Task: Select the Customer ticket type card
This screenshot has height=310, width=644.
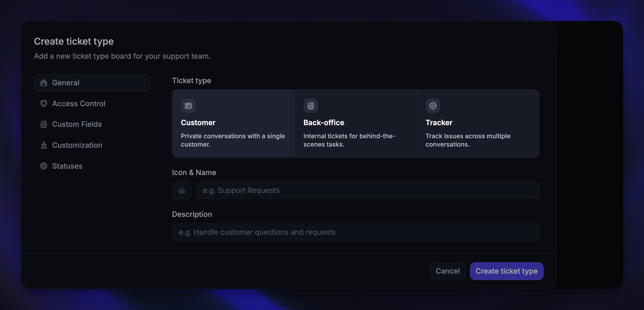Action: pos(233,124)
